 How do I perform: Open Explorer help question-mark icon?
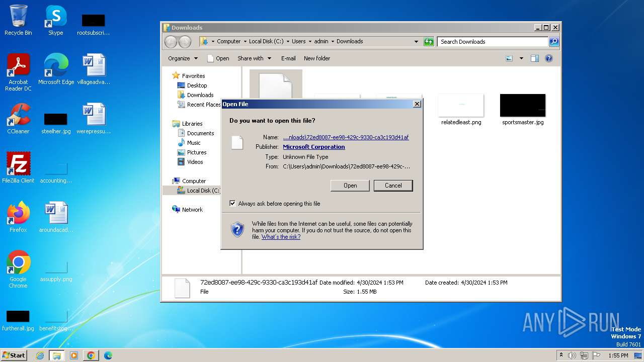(x=549, y=58)
